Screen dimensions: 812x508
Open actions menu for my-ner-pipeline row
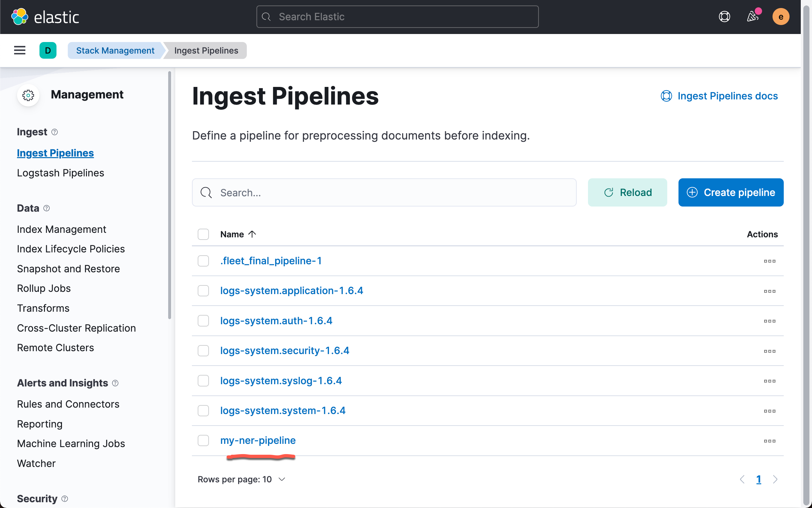(769, 441)
